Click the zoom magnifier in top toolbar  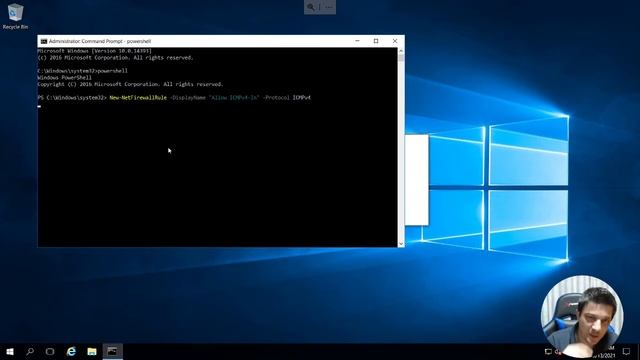click(x=311, y=7)
